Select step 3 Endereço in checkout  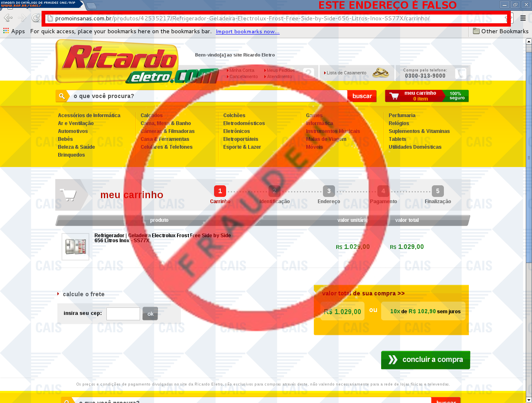[x=329, y=191]
